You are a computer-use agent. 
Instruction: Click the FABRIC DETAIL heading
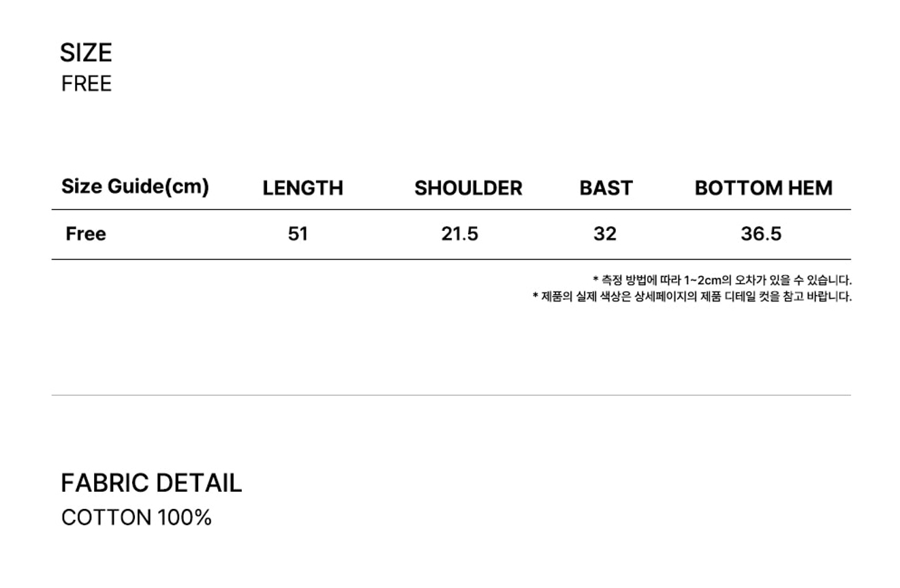click(x=151, y=483)
